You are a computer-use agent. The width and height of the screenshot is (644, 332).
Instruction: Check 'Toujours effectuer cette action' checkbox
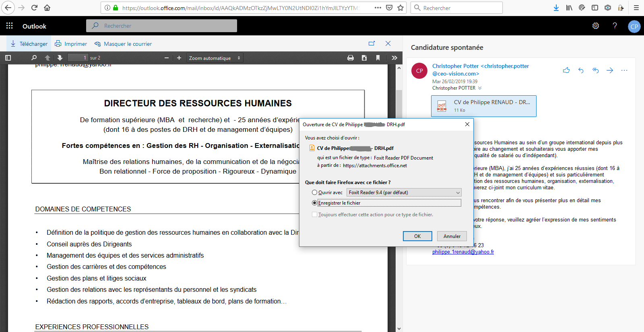point(315,215)
